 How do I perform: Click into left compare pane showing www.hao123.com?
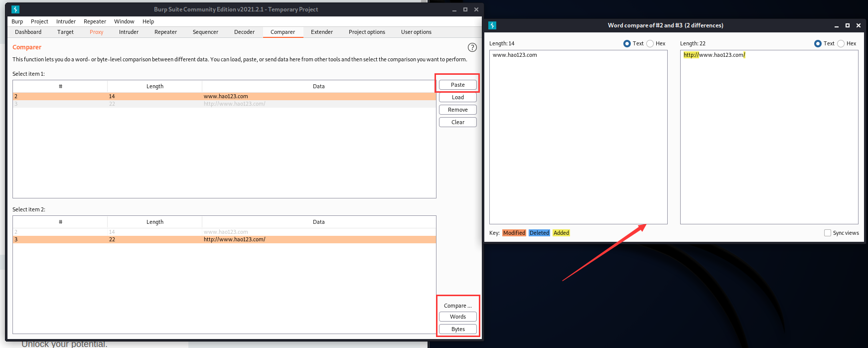tap(579, 137)
